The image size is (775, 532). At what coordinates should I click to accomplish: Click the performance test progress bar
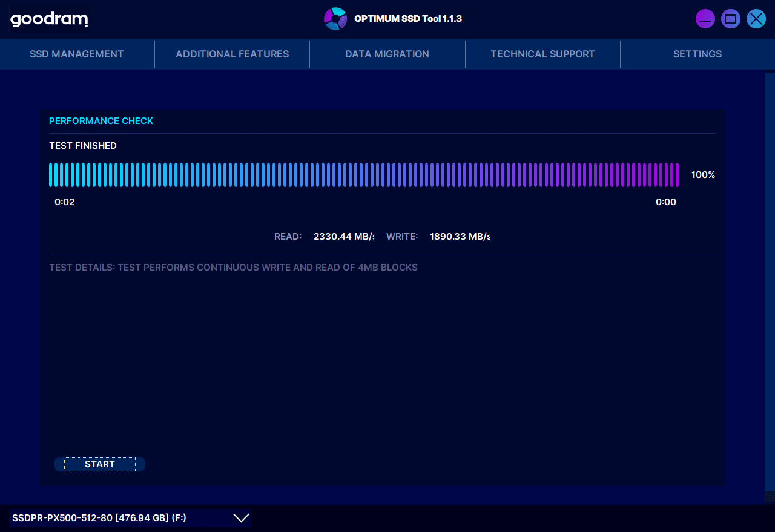point(363,175)
